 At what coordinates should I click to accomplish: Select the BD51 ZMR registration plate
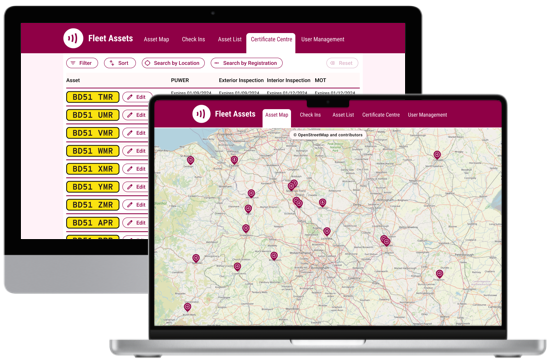pyautogui.click(x=93, y=205)
